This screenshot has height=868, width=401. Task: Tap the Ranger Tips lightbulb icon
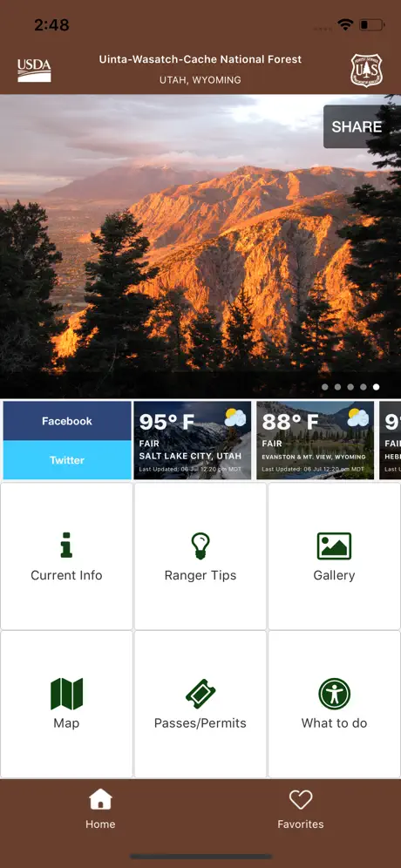200,546
